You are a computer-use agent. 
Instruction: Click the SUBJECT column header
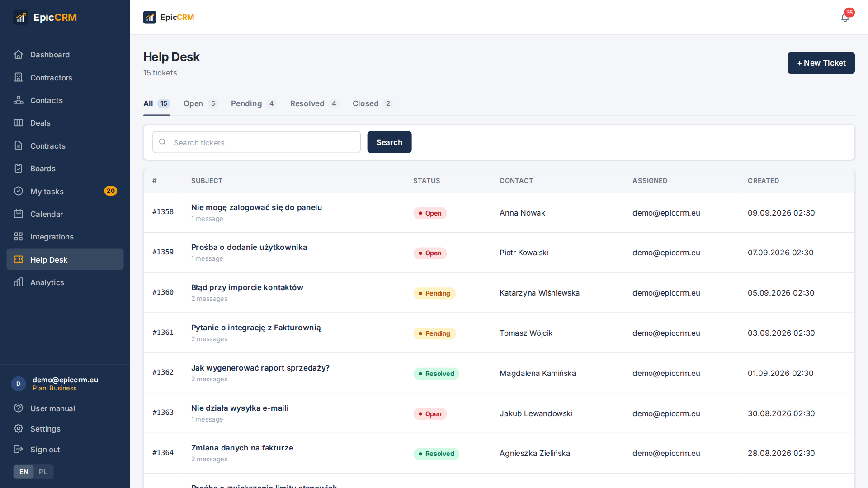(x=207, y=181)
